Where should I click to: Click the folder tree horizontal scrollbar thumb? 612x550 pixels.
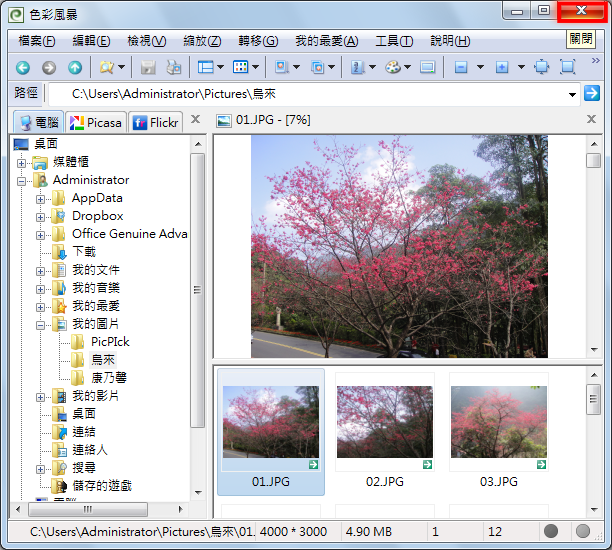click(x=88, y=509)
